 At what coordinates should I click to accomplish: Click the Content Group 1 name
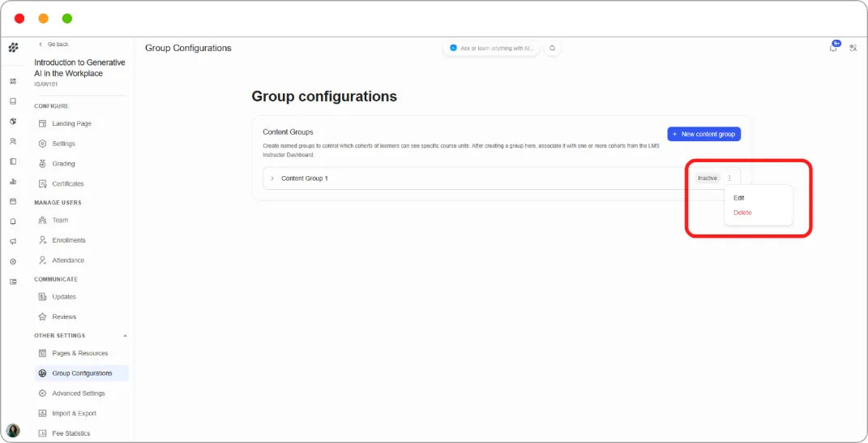coord(305,178)
